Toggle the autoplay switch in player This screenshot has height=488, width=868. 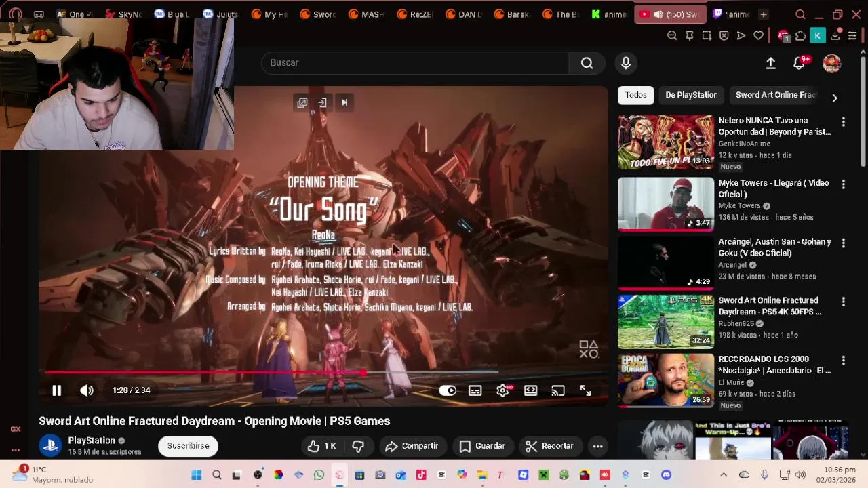448,390
